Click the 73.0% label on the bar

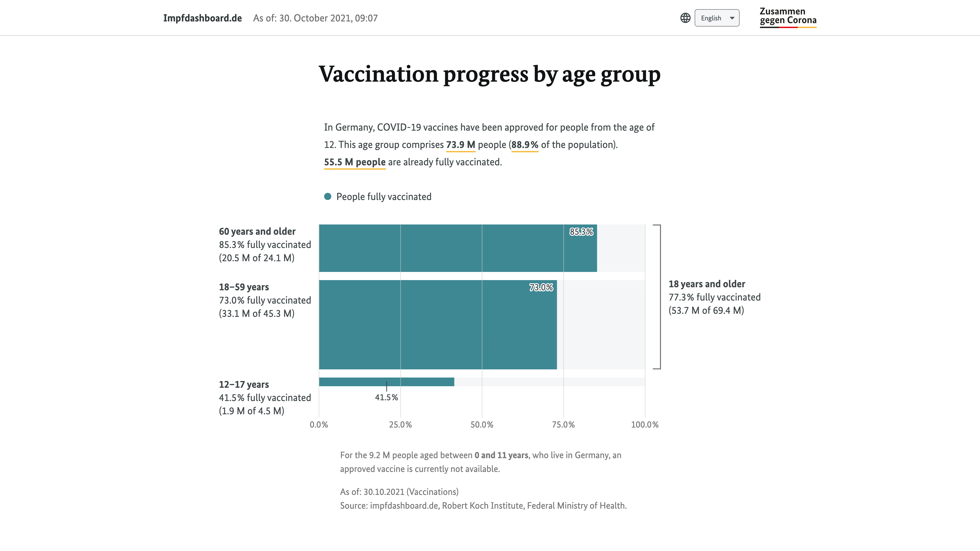(541, 287)
